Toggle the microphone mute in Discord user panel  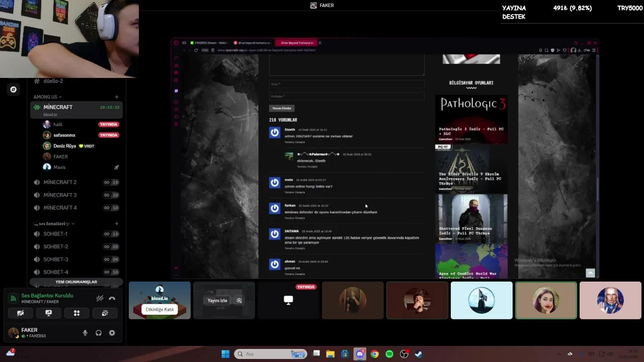tap(85, 333)
